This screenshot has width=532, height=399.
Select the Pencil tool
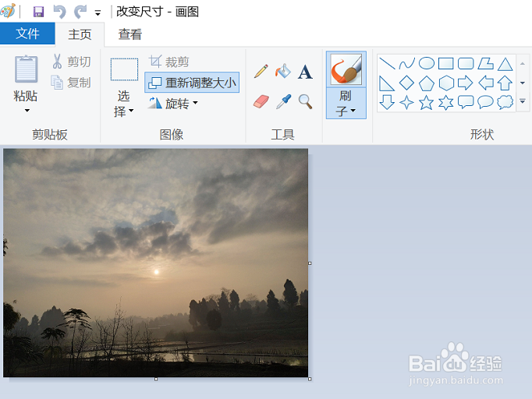[x=261, y=71]
